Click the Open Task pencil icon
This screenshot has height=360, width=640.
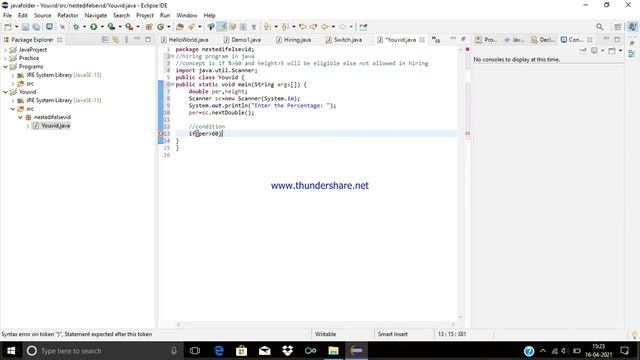coord(191,27)
